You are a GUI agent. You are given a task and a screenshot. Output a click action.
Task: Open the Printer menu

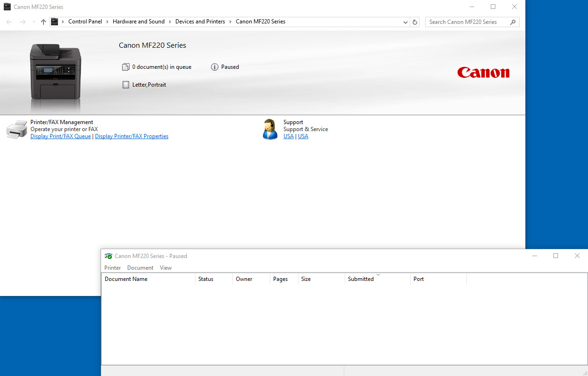tap(112, 268)
